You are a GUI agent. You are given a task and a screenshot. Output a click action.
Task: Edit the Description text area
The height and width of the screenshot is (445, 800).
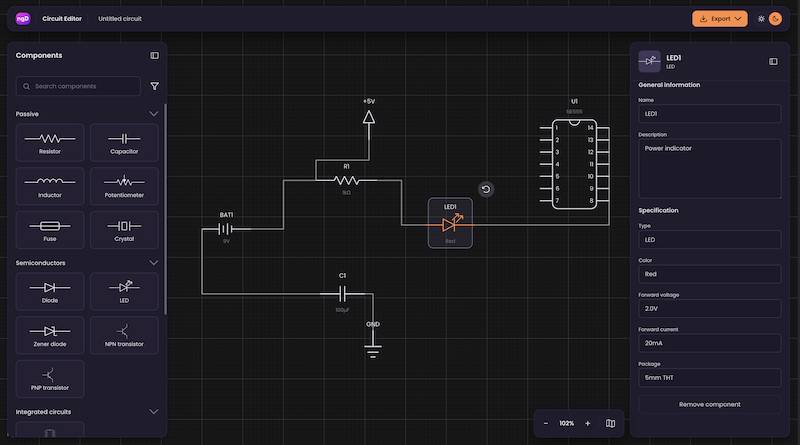point(710,169)
